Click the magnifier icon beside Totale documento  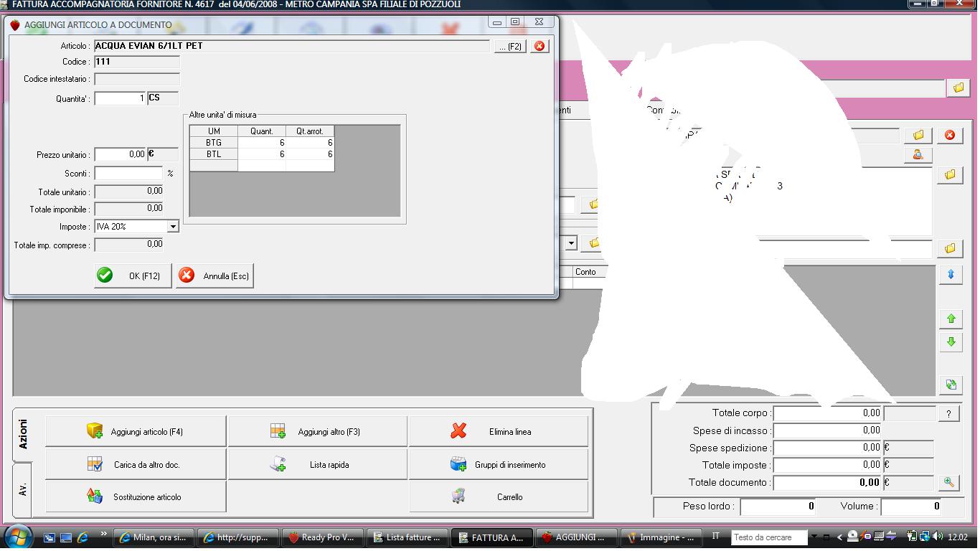(949, 483)
